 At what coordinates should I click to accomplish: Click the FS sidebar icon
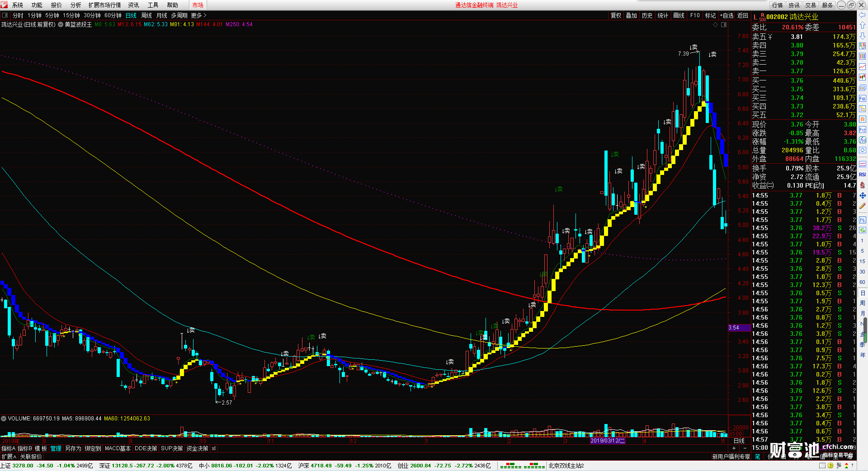pos(862,220)
